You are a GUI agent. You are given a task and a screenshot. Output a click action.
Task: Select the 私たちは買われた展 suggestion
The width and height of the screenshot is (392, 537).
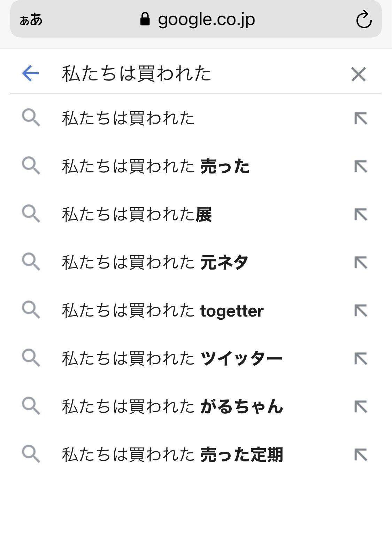pyautogui.click(x=137, y=214)
